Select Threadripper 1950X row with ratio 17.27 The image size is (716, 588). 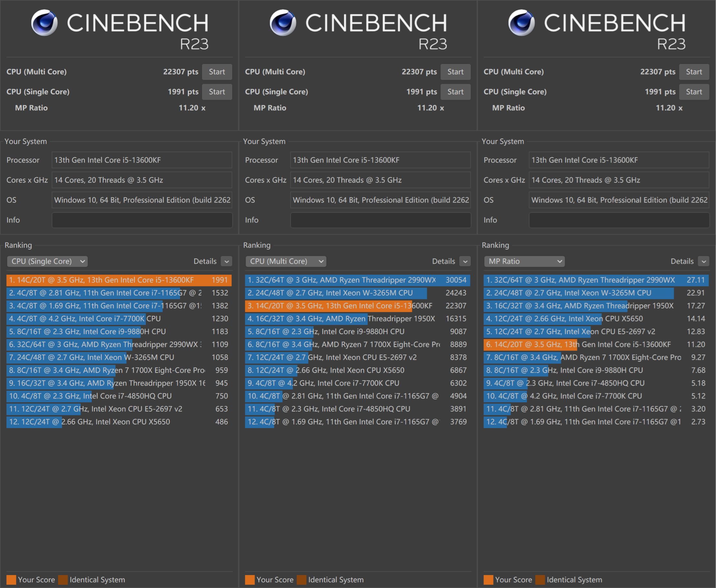coord(596,306)
